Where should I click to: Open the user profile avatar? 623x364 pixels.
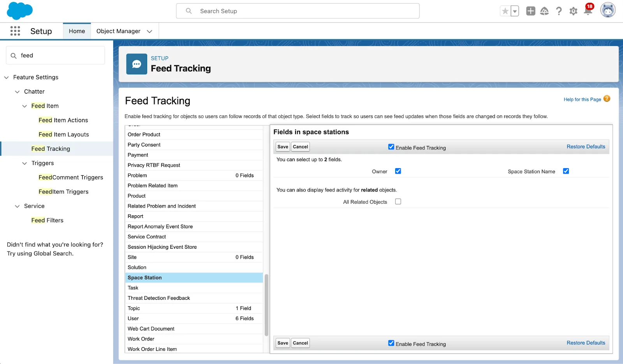608,11
